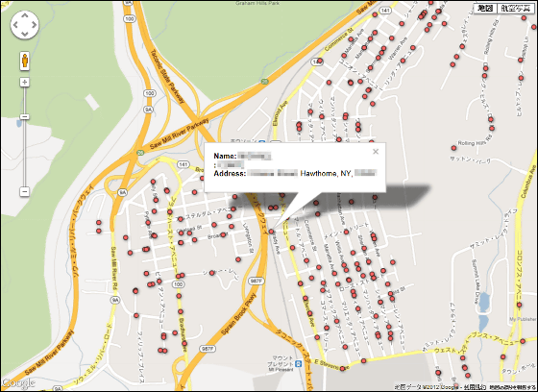This screenshot has height=392, width=538.
Task: Click the red marker below the 航空写真 button
Action: point(524,18)
